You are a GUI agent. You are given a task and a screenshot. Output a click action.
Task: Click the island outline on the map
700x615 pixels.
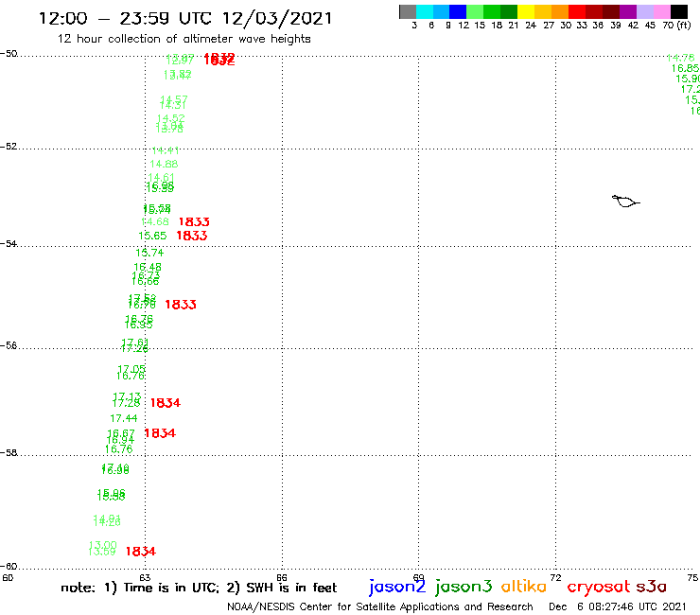coord(625,202)
